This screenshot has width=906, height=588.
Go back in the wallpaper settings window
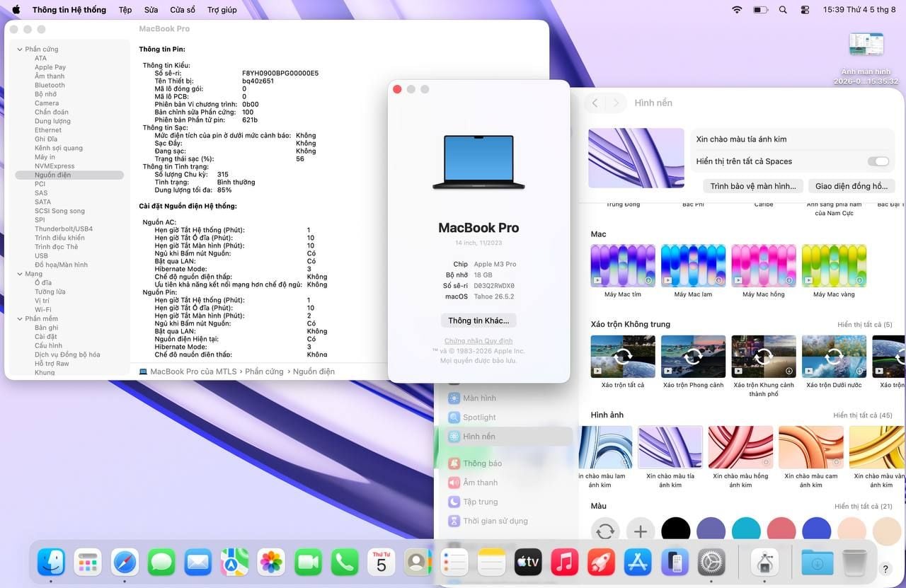(x=595, y=103)
